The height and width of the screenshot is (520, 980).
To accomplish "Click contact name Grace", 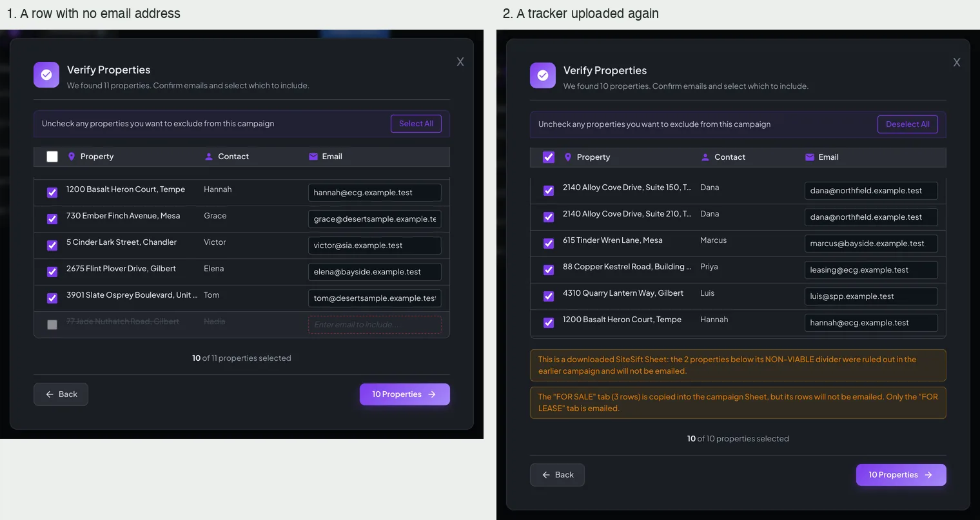I will (x=215, y=216).
